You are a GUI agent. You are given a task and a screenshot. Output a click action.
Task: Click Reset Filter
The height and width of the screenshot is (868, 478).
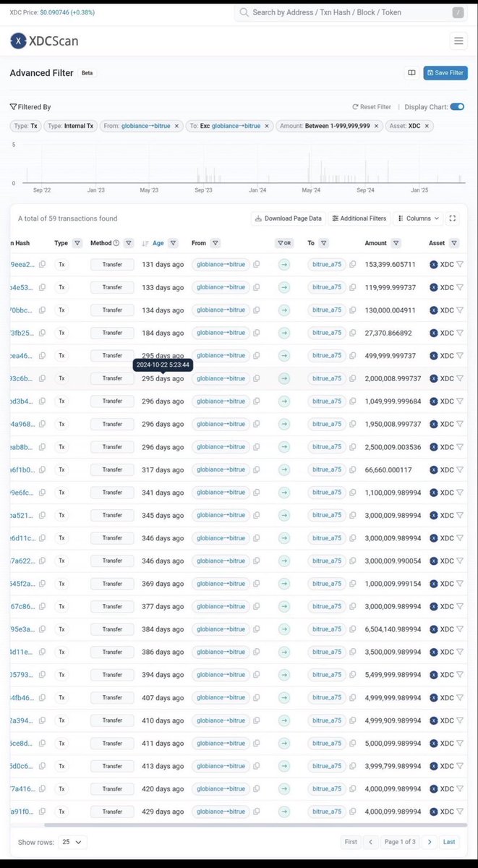pos(372,106)
